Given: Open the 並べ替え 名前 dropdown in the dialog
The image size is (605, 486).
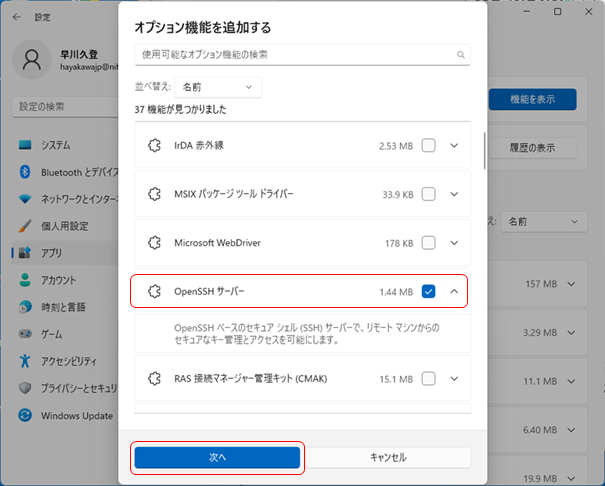Looking at the screenshot, I should [x=218, y=88].
